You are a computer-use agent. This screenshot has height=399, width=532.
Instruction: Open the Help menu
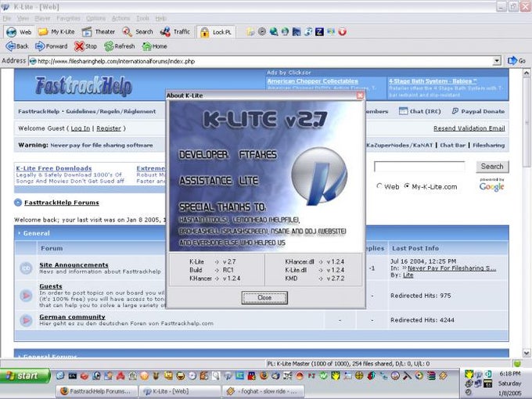point(161,18)
